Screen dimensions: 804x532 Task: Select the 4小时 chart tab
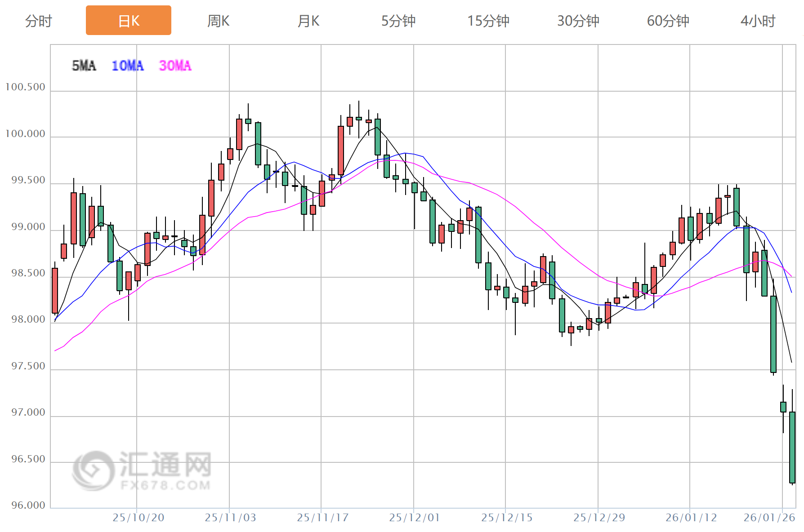758,21
